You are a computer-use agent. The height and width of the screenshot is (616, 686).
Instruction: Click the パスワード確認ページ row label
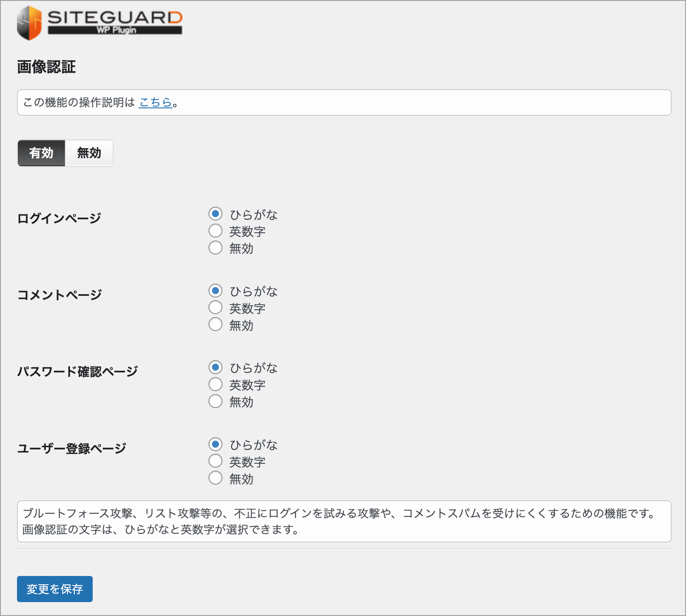[x=77, y=372]
